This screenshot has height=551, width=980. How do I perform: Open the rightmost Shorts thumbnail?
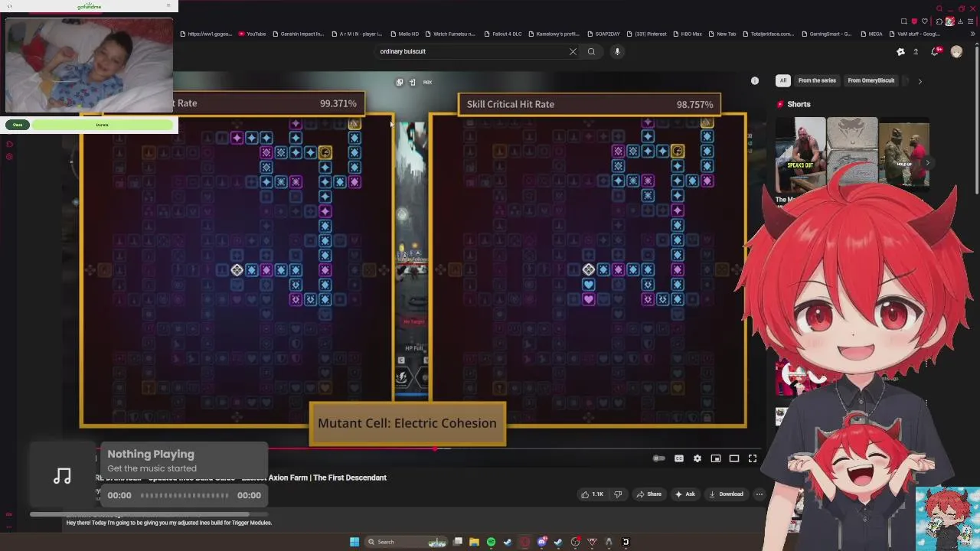(x=904, y=154)
